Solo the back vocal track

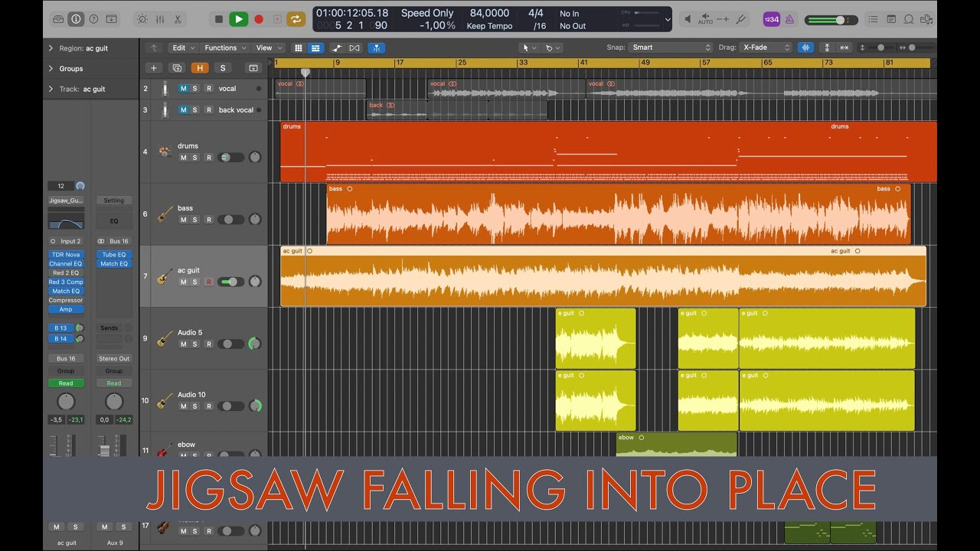194,110
